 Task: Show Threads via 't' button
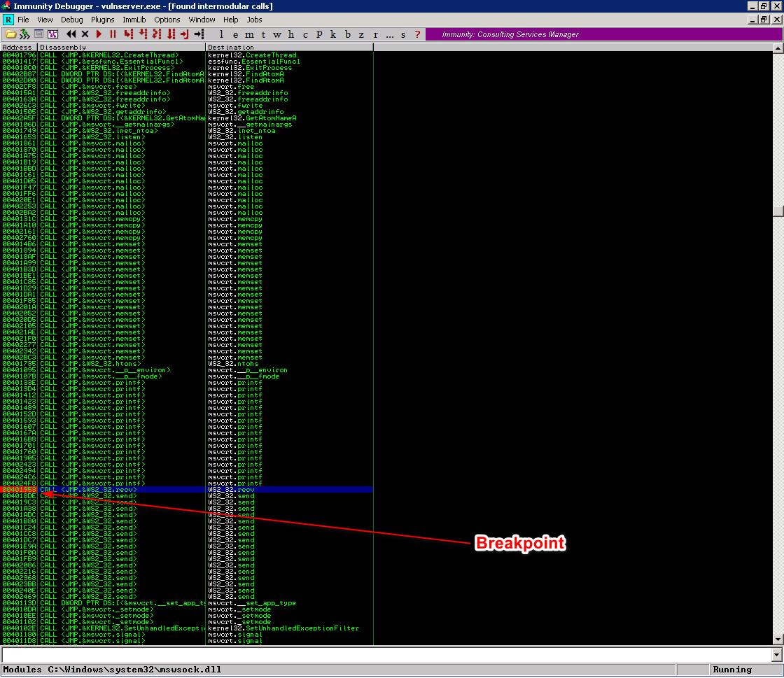pos(263,34)
